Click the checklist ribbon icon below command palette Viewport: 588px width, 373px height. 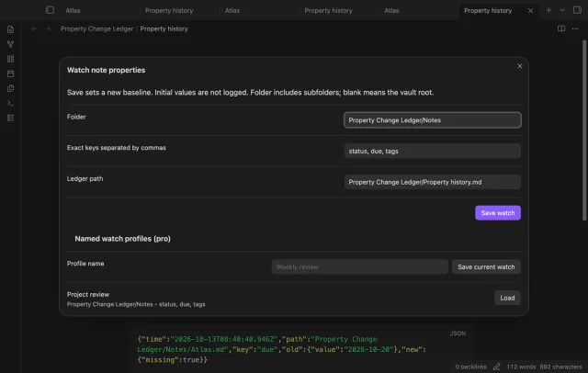click(10, 118)
